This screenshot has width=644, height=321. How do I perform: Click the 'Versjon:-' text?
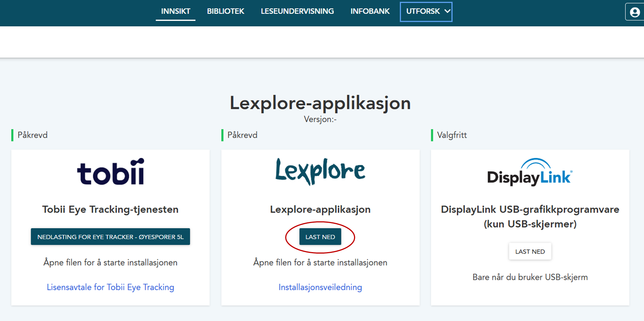click(x=320, y=119)
